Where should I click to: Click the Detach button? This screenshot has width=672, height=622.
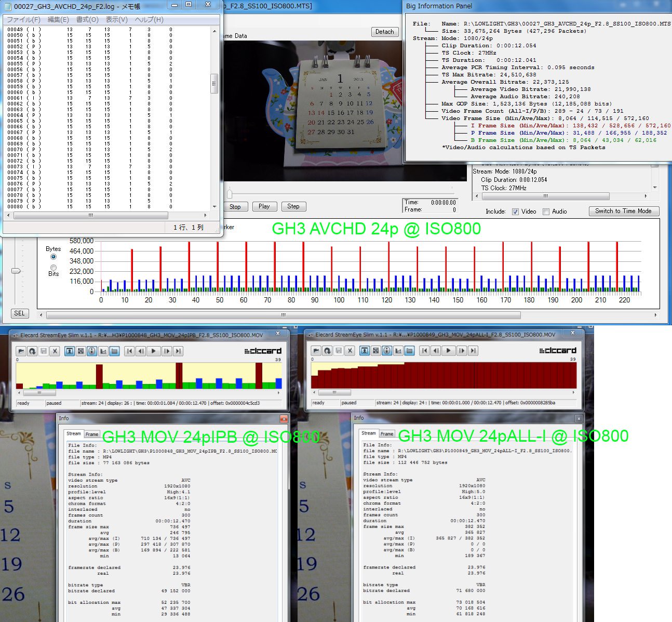tap(384, 32)
